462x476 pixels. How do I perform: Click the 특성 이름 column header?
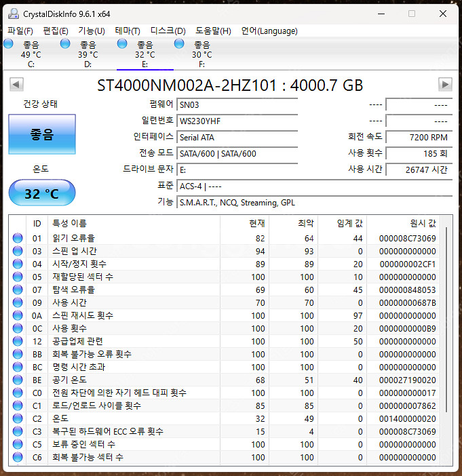click(134, 224)
